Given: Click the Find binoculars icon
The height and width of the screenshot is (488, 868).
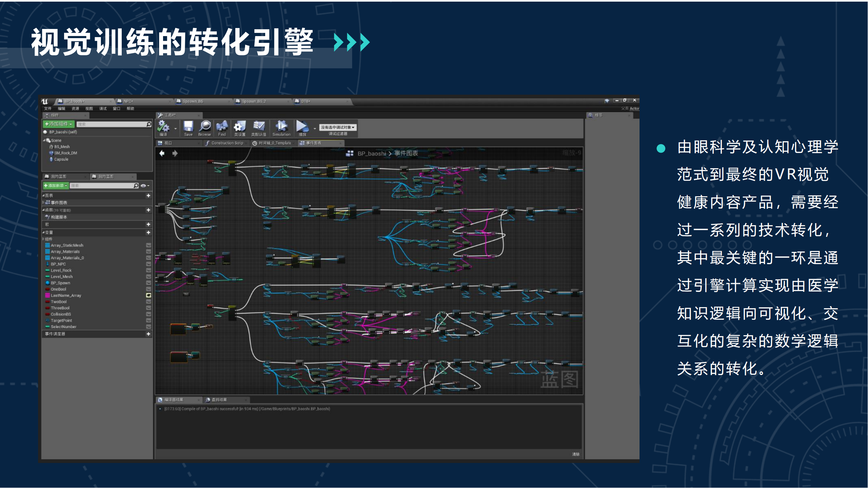Looking at the screenshot, I should [222, 126].
